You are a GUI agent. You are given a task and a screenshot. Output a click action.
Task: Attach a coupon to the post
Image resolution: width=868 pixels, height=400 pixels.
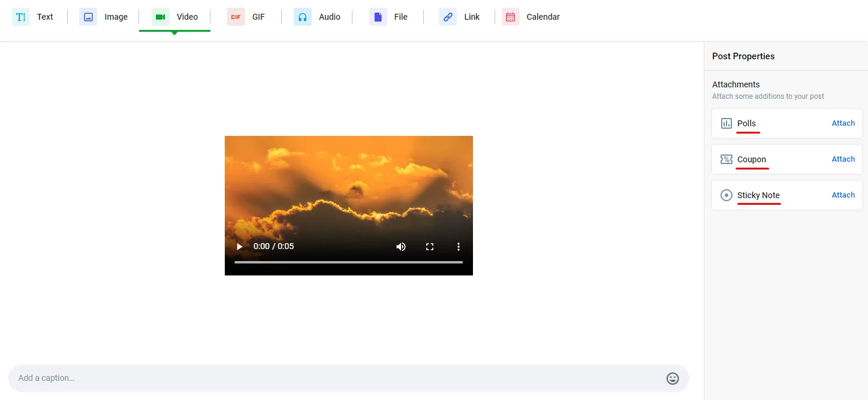point(843,159)
